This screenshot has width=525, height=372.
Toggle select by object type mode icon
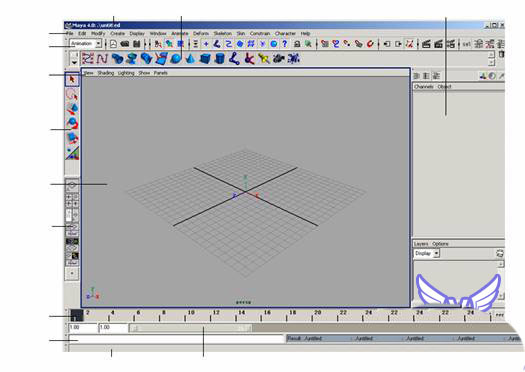tap(169, 44)
